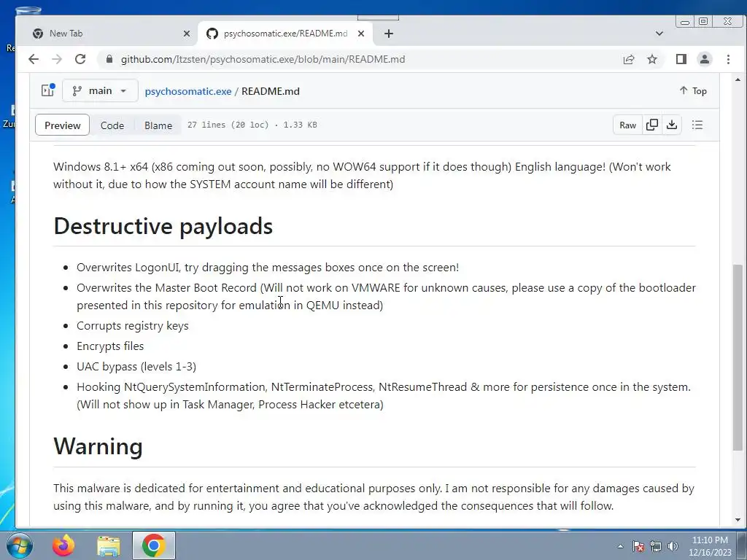Open the README outline list icon
This screenshot has width=747, height=560.
tap(697, 125)
